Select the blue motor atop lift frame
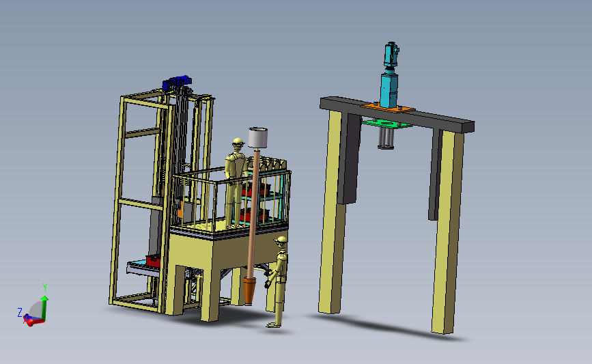The image size is (592, 364). pyautogui.click(x=177, y=83)
